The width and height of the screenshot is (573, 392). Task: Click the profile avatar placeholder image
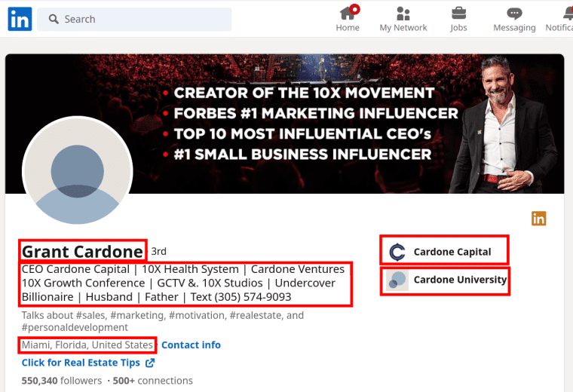pos(77,170)
